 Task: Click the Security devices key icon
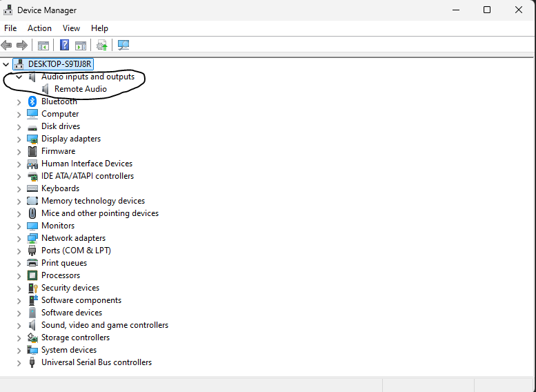point(33,288)
